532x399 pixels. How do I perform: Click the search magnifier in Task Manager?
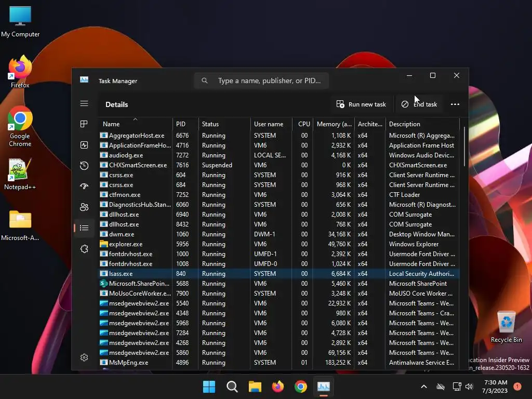(204, 81)
